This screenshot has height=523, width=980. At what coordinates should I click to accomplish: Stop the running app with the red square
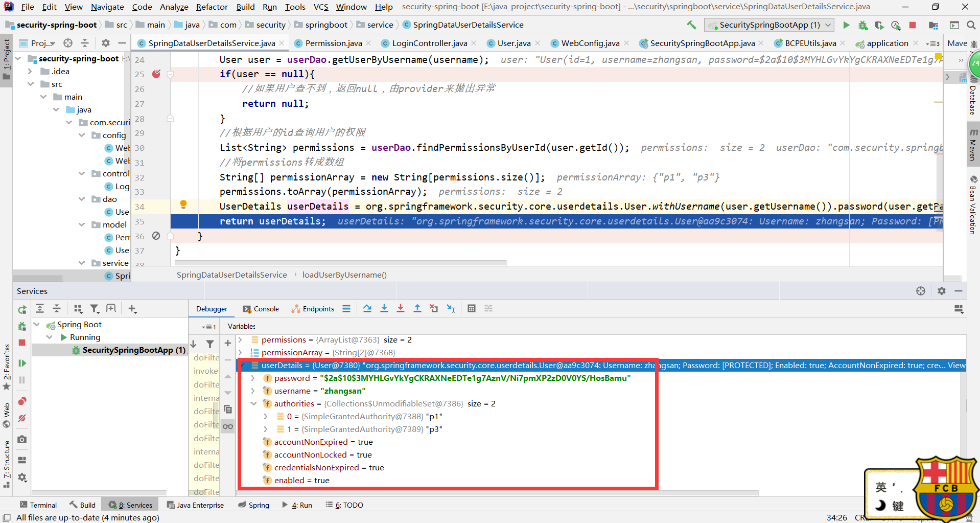pos(913,25)
